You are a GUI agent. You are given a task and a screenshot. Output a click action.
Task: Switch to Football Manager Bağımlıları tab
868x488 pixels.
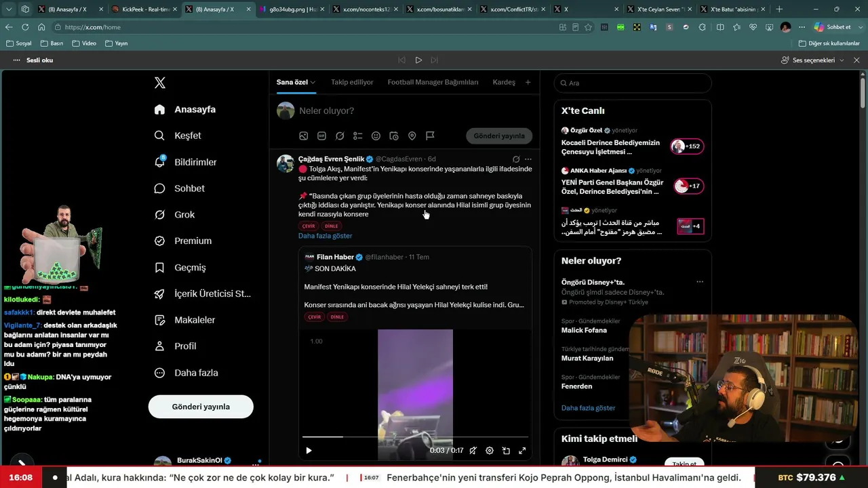pos(433,83)
